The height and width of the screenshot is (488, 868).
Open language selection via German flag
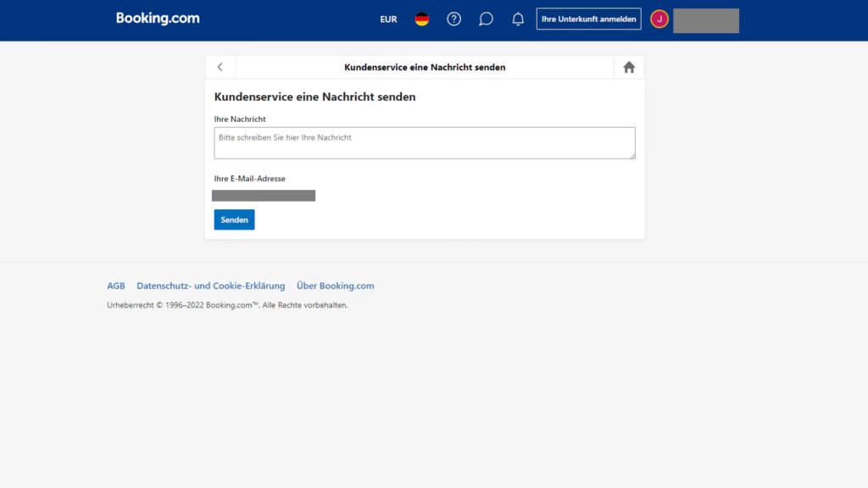421,19
